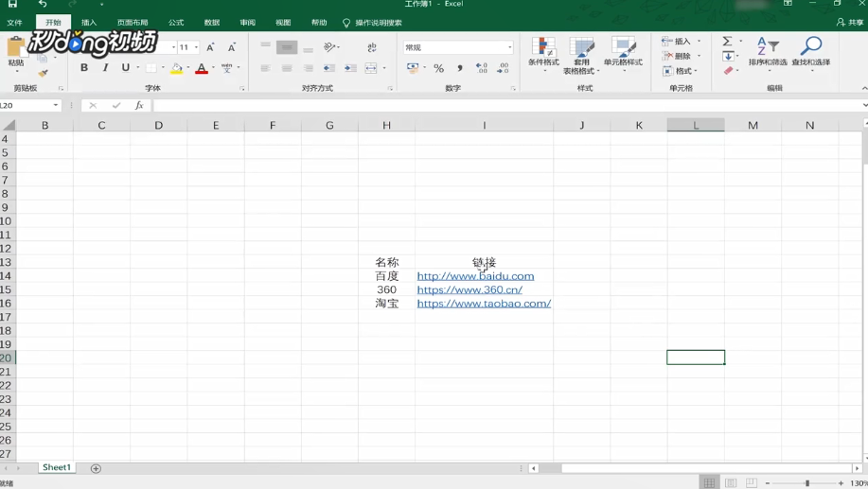Toggle align left button
Screen dimensions: 868x489
[266, 68]
